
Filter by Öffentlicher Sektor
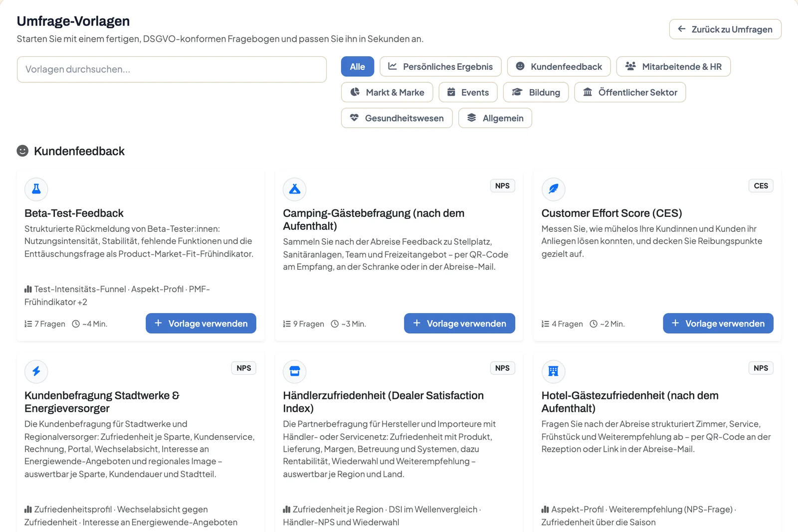click(630, 92)
